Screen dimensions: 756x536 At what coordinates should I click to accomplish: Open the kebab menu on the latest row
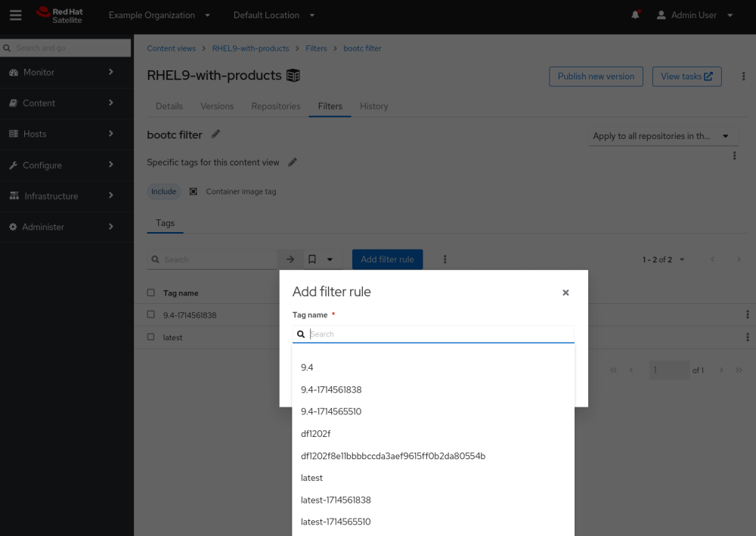tap(748, 336)
